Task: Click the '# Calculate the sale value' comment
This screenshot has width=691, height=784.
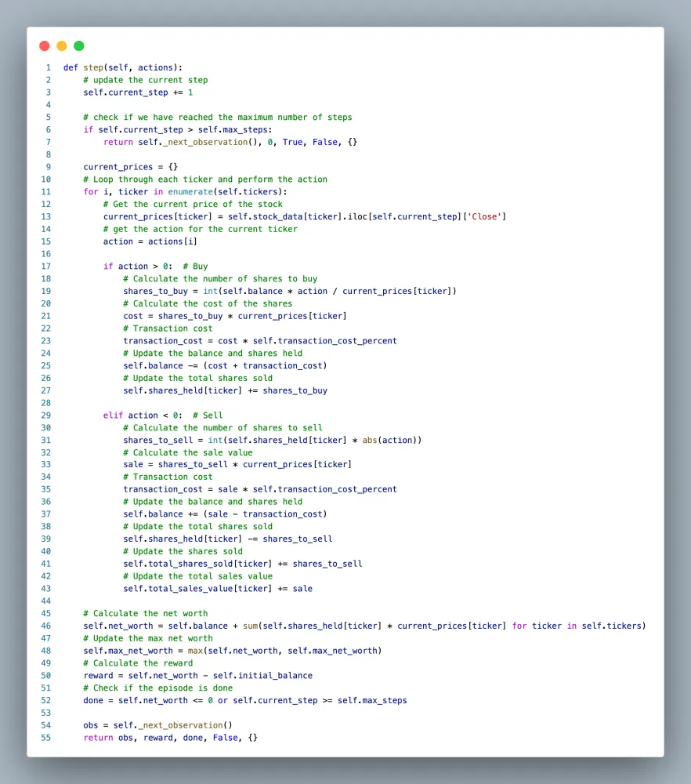Action: 188,452
